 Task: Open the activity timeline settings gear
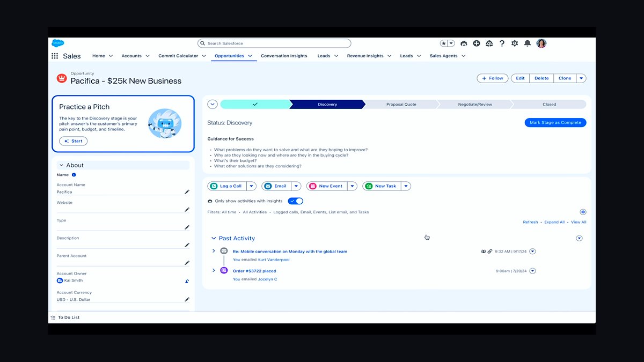(x=583, y=212)
